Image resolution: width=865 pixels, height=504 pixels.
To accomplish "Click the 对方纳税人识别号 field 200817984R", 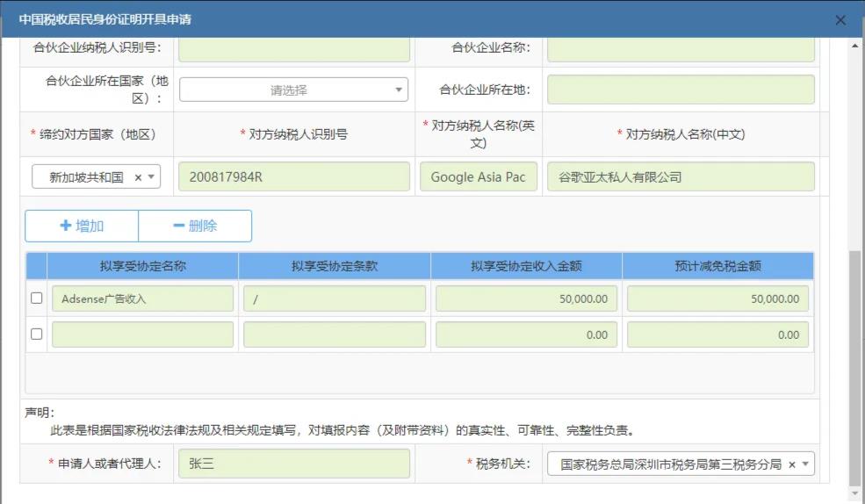I will click(x=294, y=176).
